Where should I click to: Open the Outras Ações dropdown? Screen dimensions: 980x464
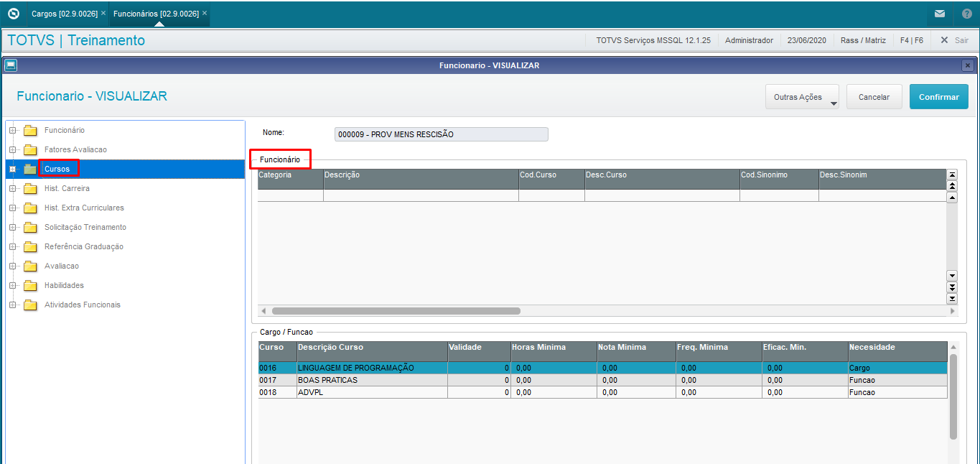(802, 97)
